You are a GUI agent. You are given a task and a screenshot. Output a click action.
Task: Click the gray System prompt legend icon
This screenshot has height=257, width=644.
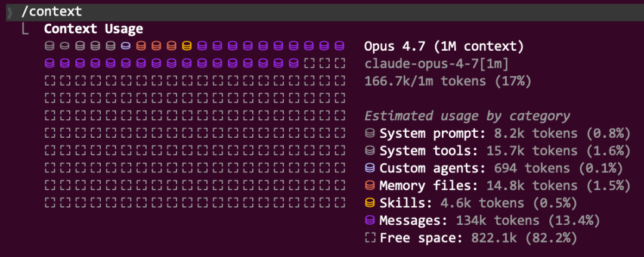370,134
